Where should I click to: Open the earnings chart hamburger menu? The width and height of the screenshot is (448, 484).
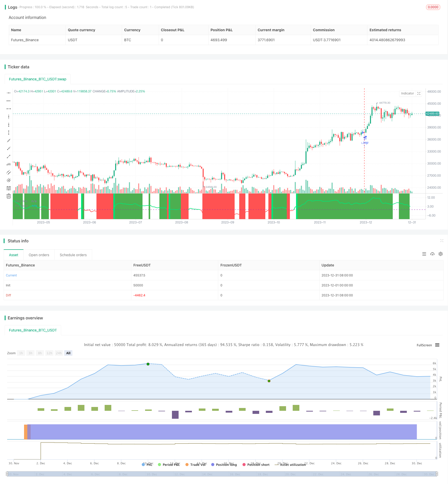tap(437, 345)
